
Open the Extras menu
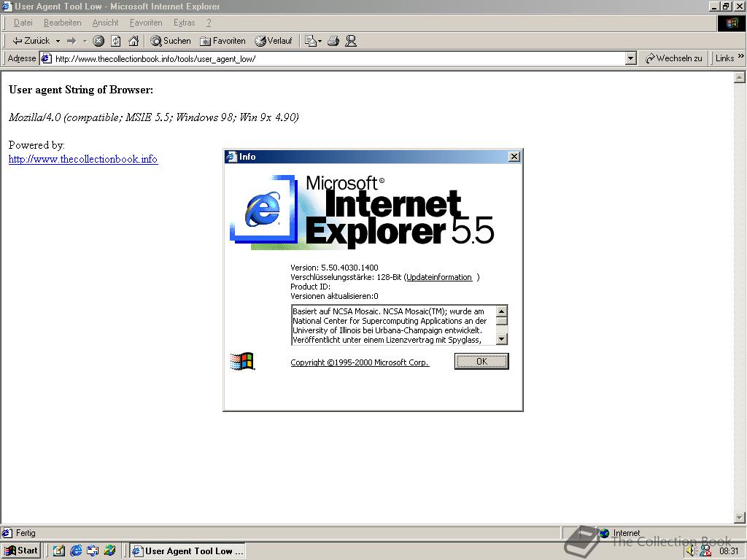(184, 23)
